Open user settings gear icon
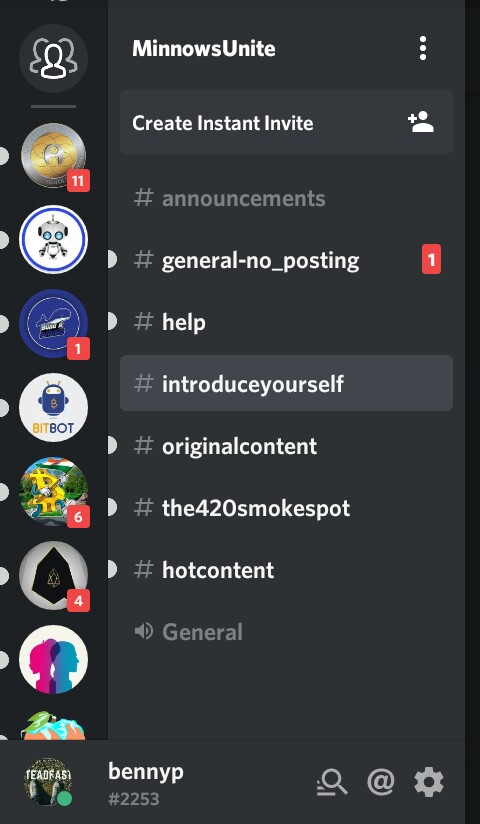The height and width of the screenshot is (824, 480). tap(429, 782)
